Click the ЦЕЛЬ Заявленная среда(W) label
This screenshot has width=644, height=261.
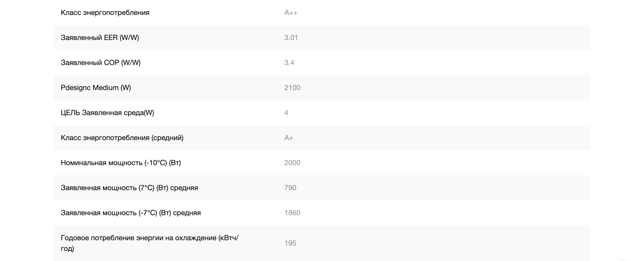(x=107, y=113)
